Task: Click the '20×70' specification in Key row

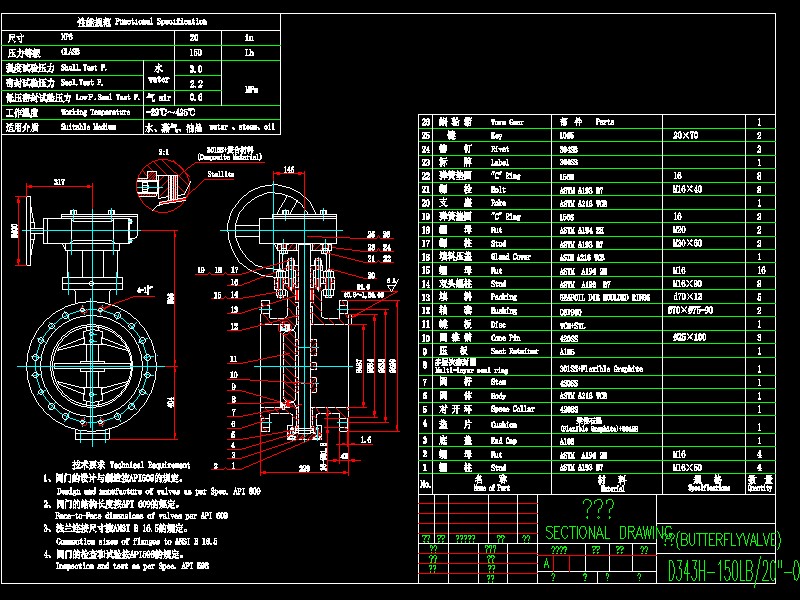Action: pyautogui.click(x=685, y=135)
